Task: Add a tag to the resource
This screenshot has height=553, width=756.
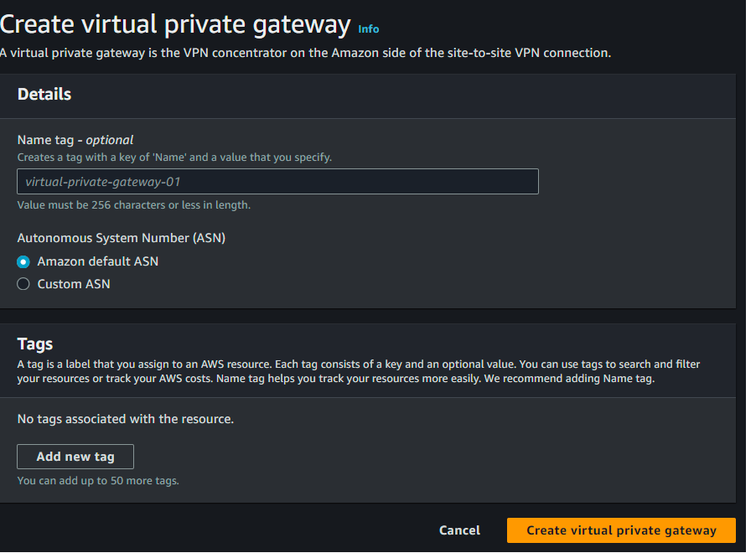Action: (75, 456)
